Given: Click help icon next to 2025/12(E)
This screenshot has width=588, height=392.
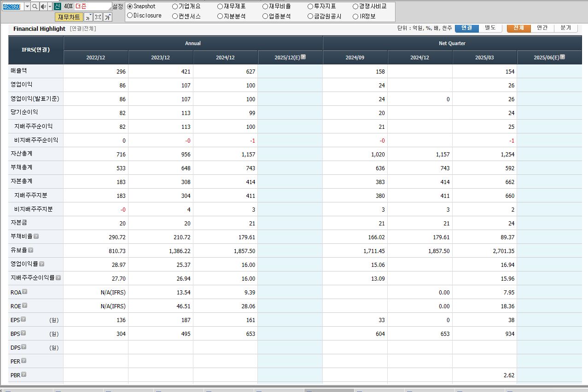Looking at the screenshot, I should pos(303,58).
